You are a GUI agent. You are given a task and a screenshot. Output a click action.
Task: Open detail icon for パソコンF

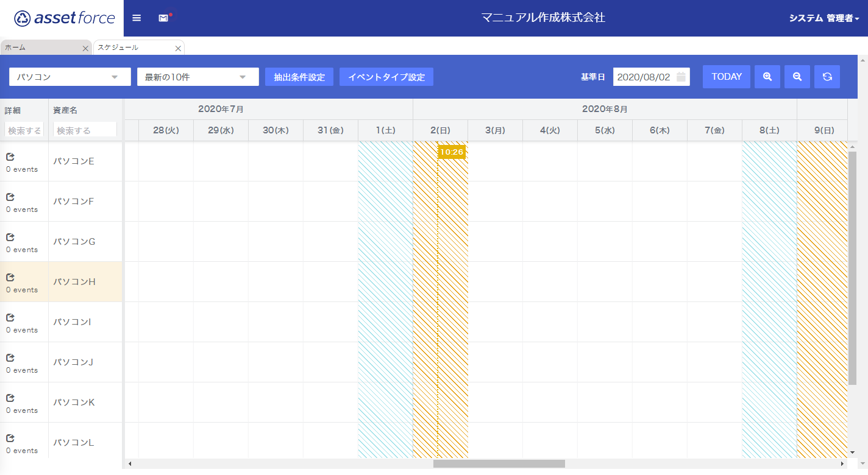pos(10,197)
